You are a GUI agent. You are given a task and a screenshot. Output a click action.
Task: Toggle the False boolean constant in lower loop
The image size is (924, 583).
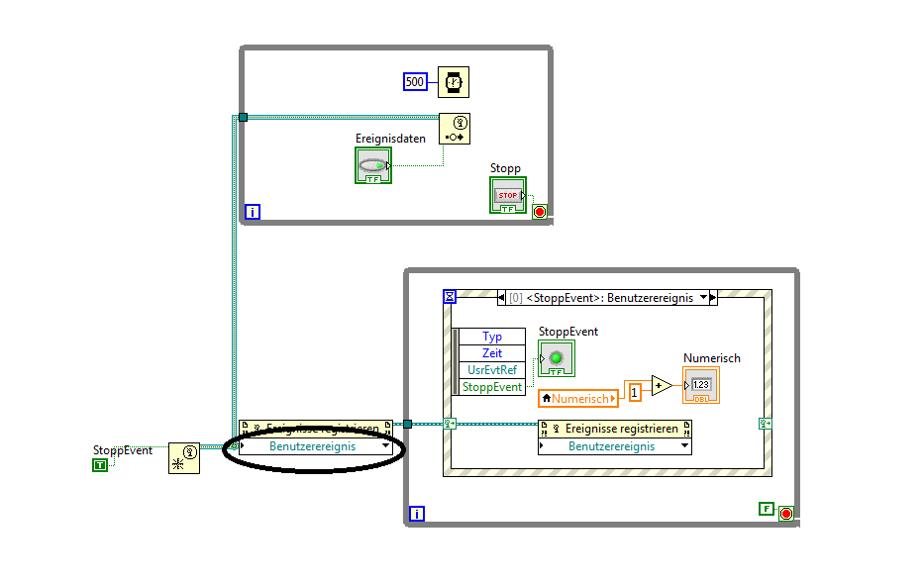pyautogui.click(x=767, y=508)
